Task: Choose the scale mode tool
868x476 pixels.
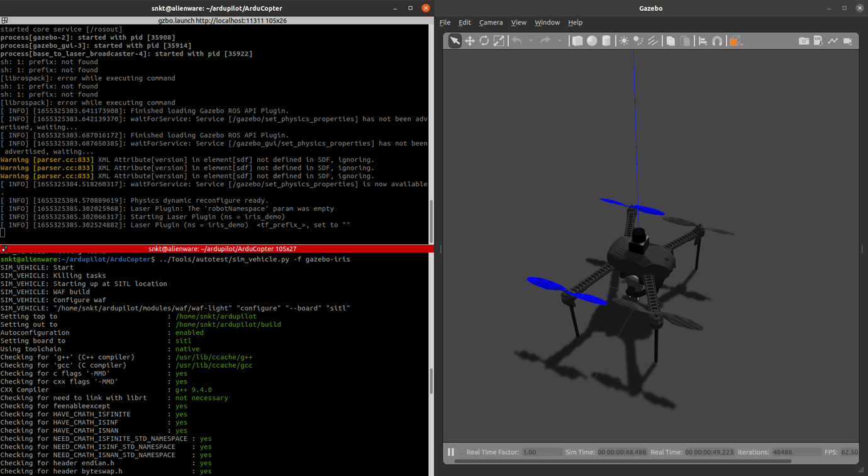Action: pyautogui.click(x=499, y=41)
